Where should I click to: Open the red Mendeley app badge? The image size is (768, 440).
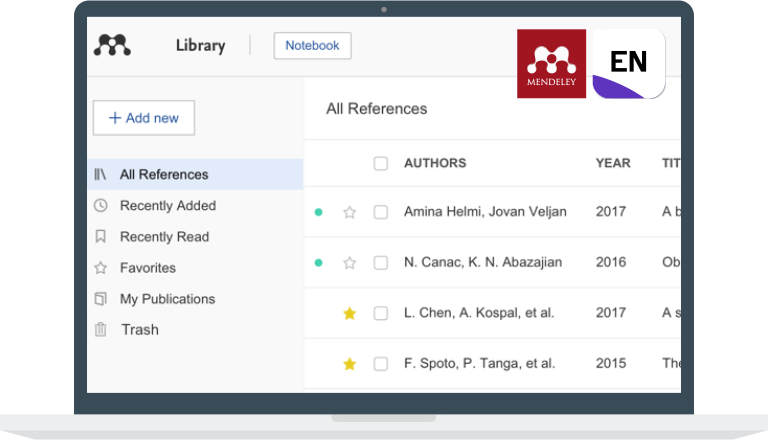tap(551, 64)
